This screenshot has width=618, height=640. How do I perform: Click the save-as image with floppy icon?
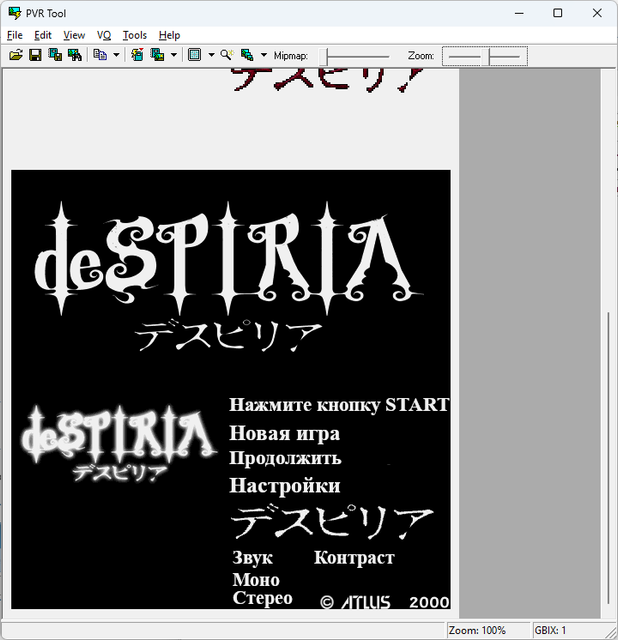(x=55, y=55)
